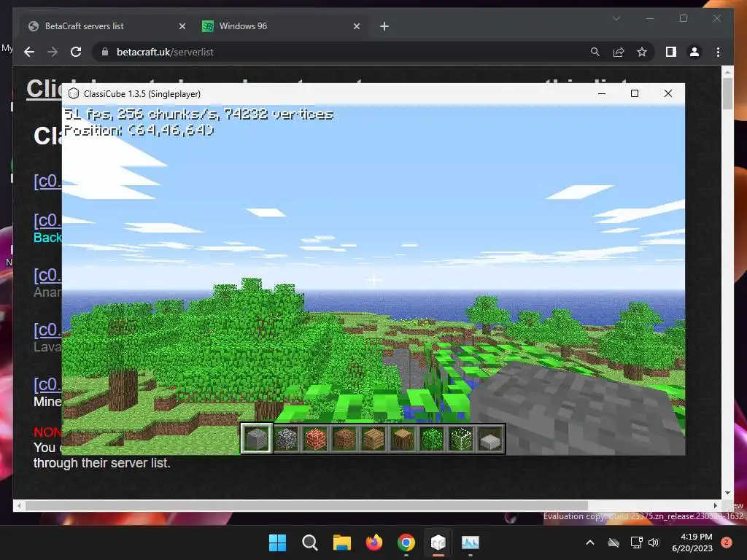Click the page vertical scrollbar thumb

[x=727, y=93]
